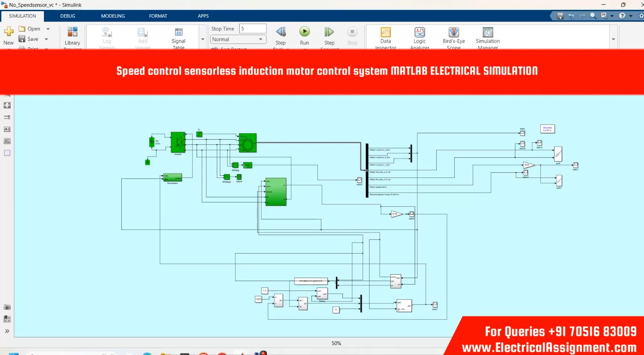Screen dimensions: 644x355
Task: Run the simulation with the green play button
Action: (x=304, y=32)
